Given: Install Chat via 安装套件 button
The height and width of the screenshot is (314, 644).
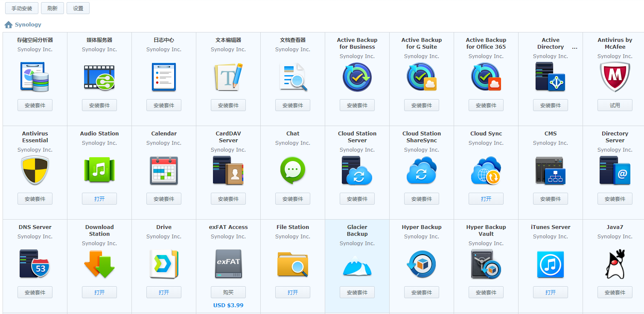Looking at the screenshot, I should point(293,199).
